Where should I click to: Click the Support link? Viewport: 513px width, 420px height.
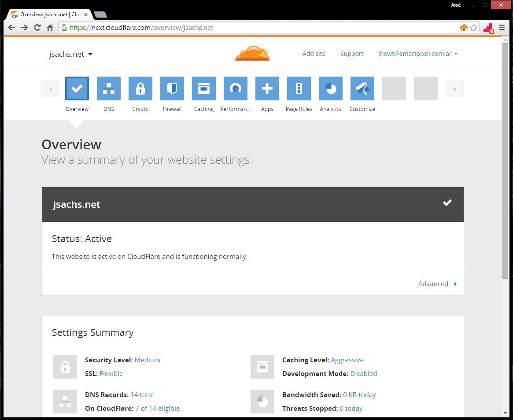pyautogui.click(x=352, y=54)
